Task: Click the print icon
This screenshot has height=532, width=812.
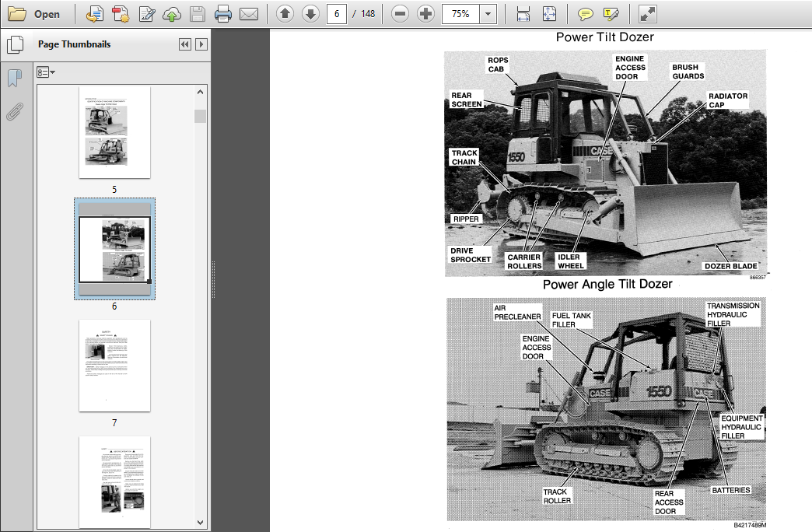Action: click(x=222, y=14)
